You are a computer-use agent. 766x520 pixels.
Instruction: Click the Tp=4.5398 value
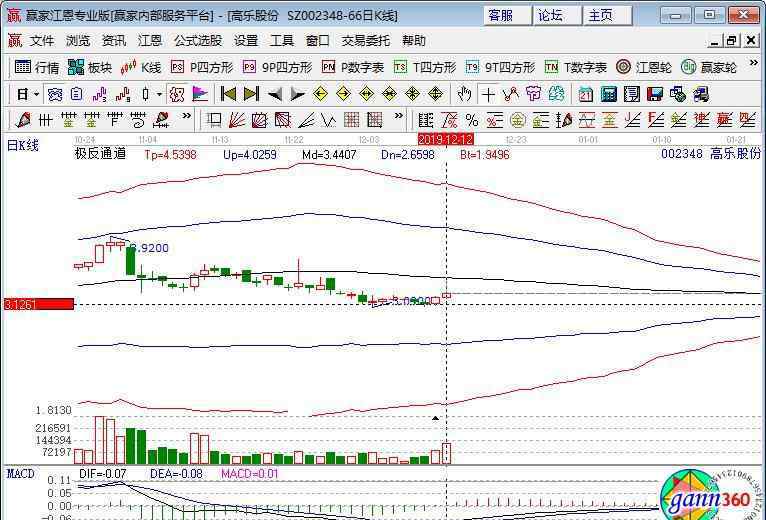pyautogui.click(x=170, y=155)
